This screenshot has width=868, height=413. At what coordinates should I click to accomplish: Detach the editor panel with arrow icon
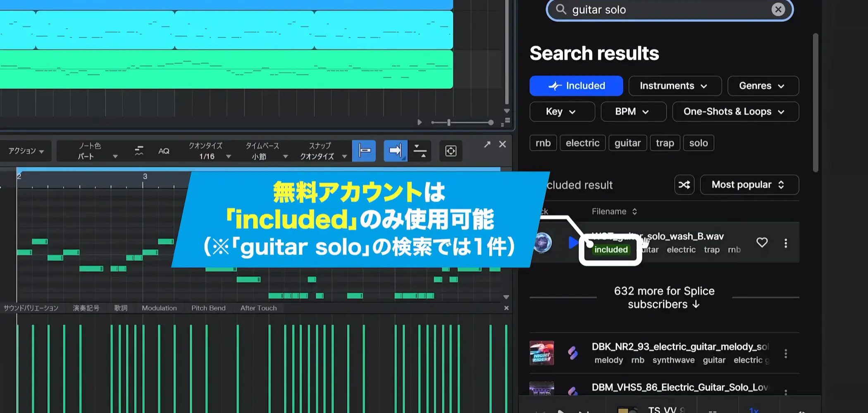point(487,144)
